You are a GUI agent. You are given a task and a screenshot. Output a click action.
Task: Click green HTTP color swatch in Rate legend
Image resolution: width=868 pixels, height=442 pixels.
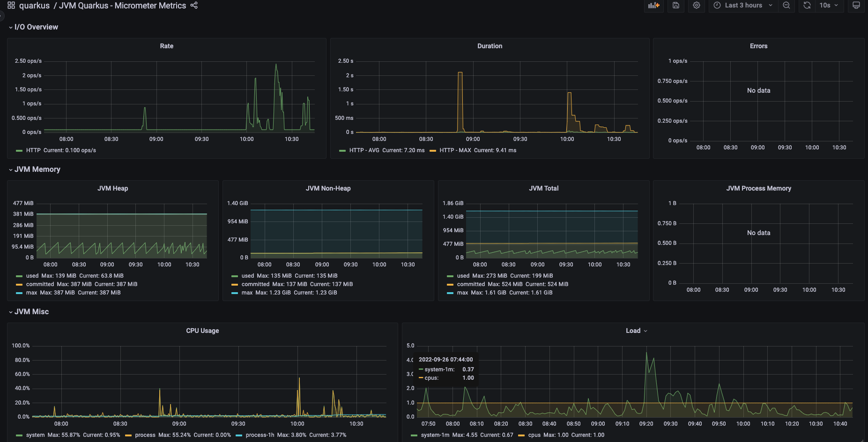tap(19, 151)
